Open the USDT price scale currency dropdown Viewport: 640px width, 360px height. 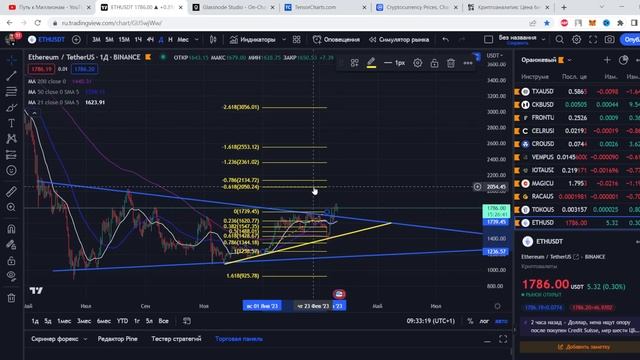tap(494, 56)
